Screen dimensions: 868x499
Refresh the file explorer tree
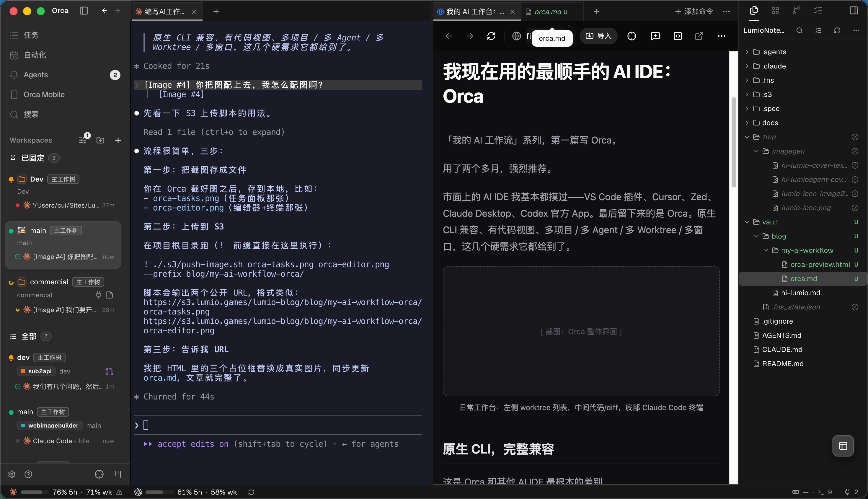pyautogui.click(x=837, y=30)
